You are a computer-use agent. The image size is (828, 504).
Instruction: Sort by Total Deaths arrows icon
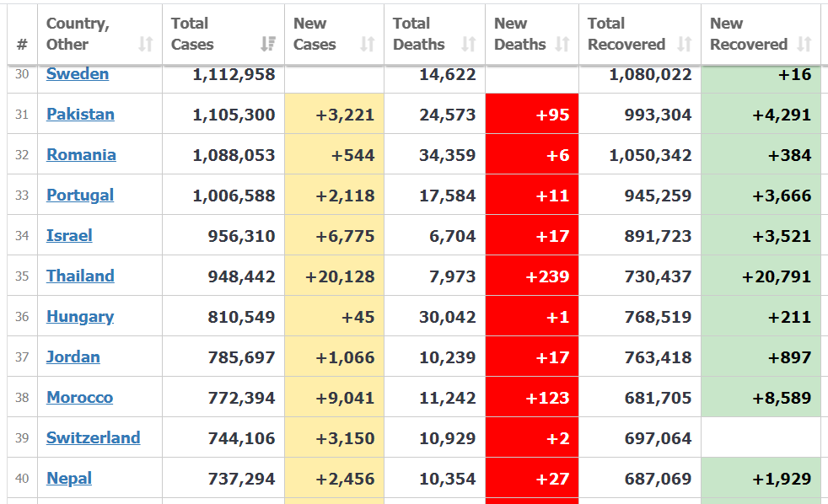(x=469, y=45)
